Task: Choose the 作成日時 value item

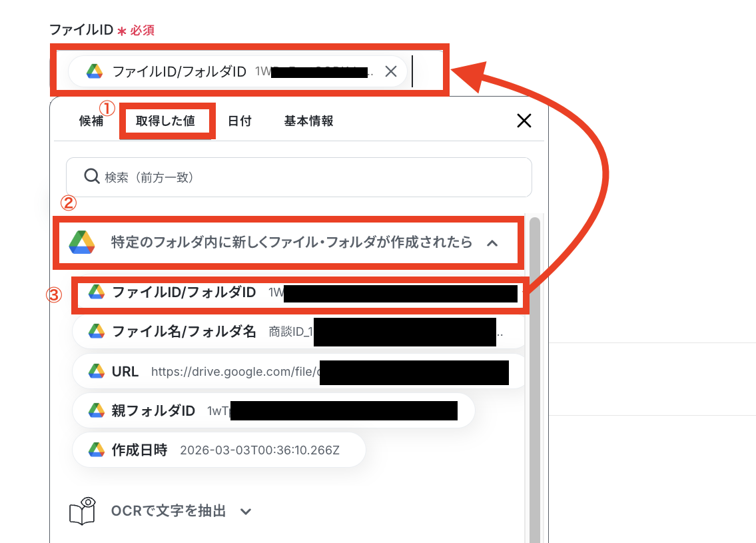Action: click(219, 450)
